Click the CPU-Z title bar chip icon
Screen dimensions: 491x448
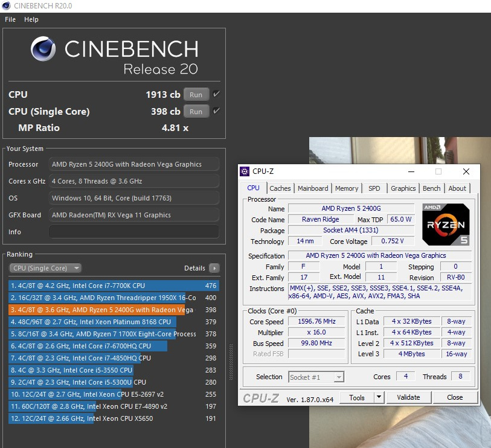(245, 171)
